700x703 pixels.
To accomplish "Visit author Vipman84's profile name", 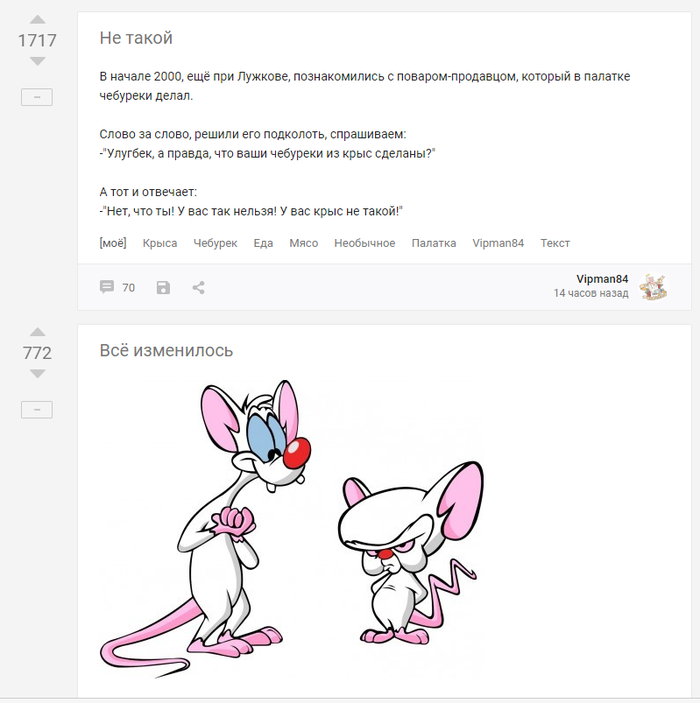I will 602,279.
